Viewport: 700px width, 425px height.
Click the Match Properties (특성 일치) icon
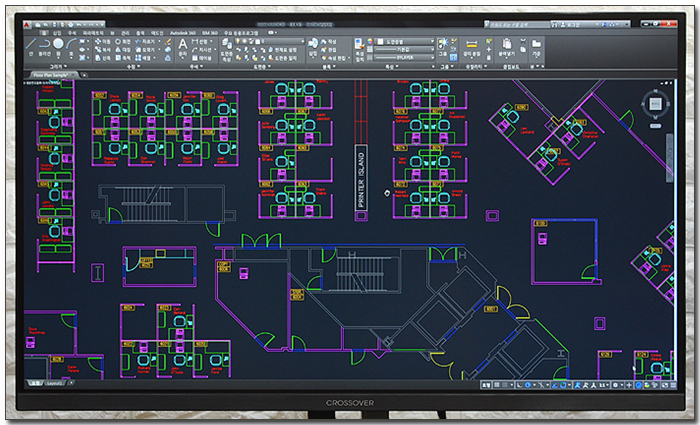pos(359,48)
